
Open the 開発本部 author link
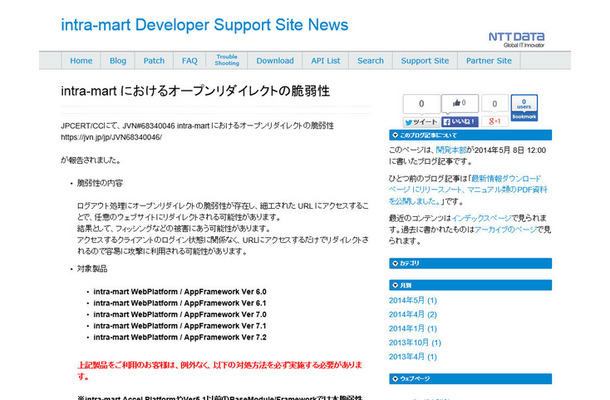click(x=451, y=150)
